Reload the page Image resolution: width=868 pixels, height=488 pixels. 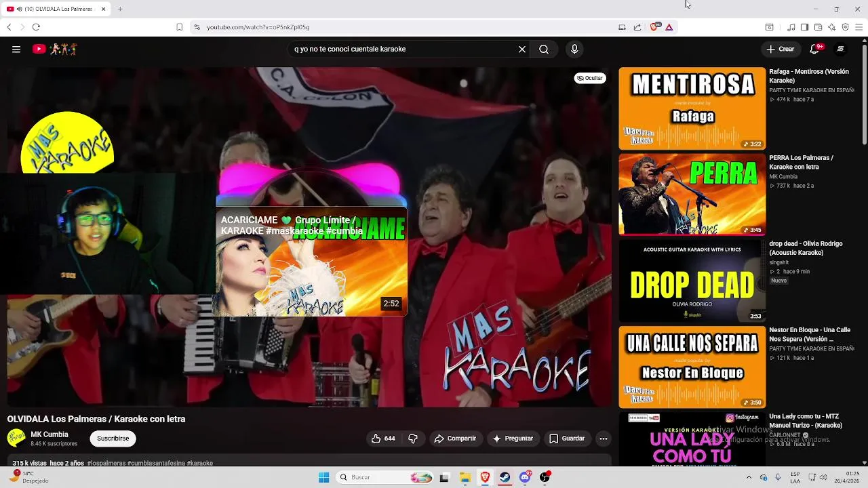click(x=36, y=27)
